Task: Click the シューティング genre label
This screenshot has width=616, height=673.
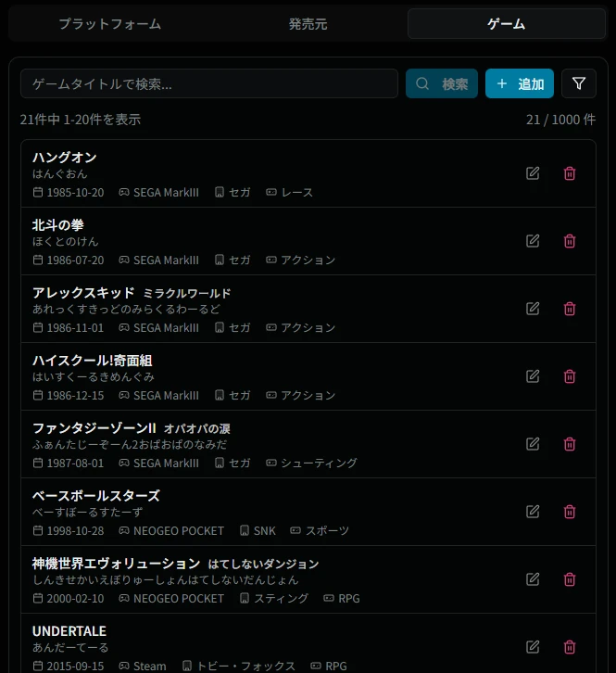Action: [x=319, y=463]
